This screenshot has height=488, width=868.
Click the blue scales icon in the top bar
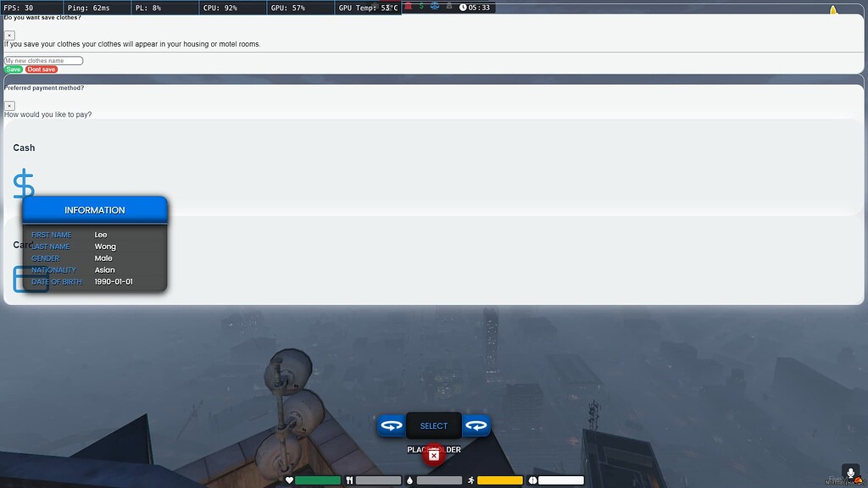[x=434, y=6]
